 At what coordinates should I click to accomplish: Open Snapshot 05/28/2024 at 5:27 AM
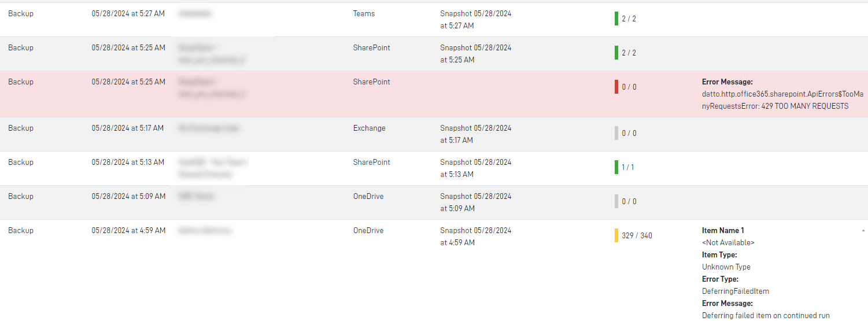pyautogui.click(x=475, y=19)
